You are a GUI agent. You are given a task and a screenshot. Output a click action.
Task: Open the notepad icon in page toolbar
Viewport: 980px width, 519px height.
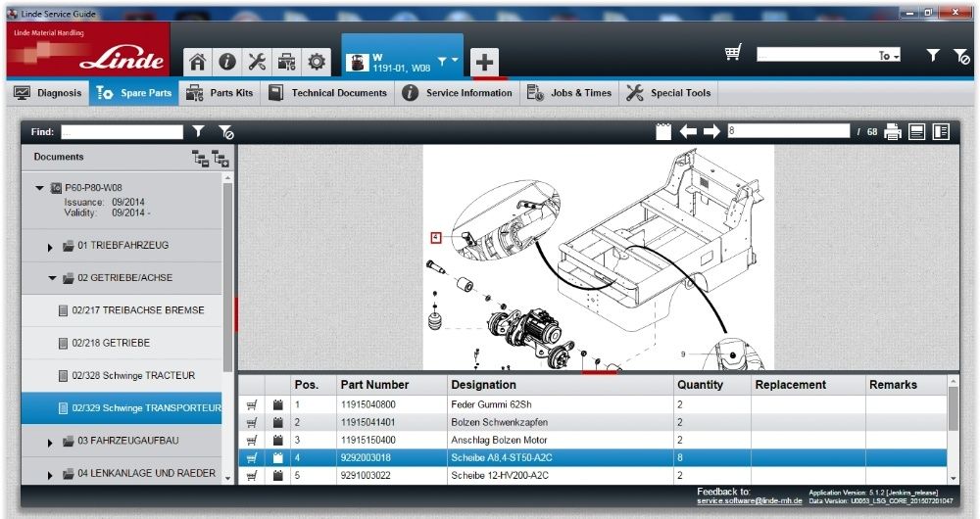point(663,131)
